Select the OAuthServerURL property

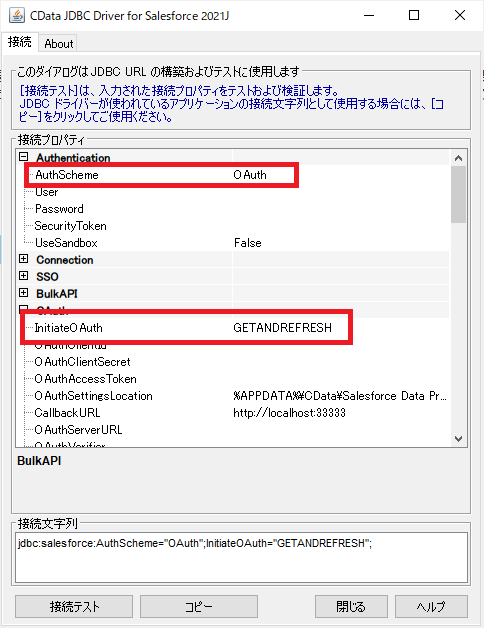[78, 430]
